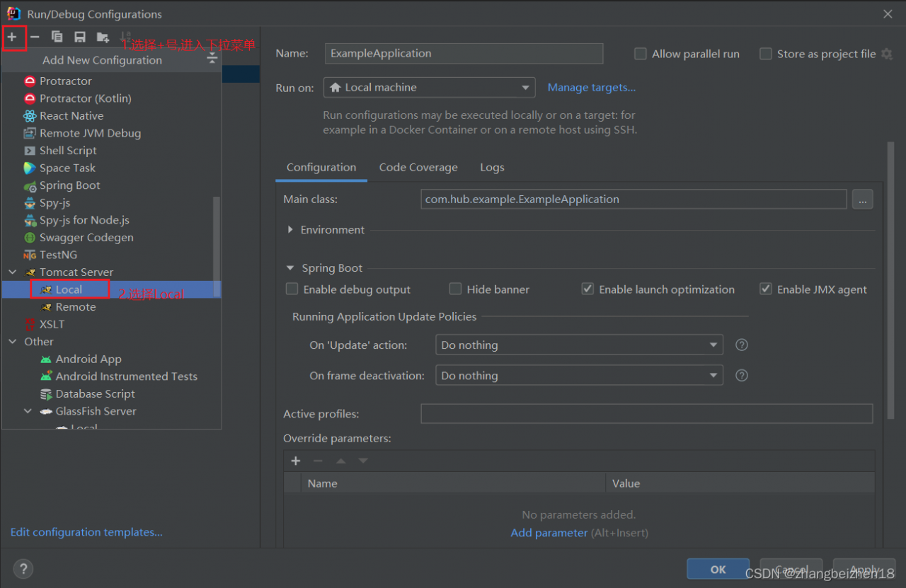This screenshot has width=906, height=588.
Task: Click the Remove Configuration minus icon
Action: click(35, 37)
